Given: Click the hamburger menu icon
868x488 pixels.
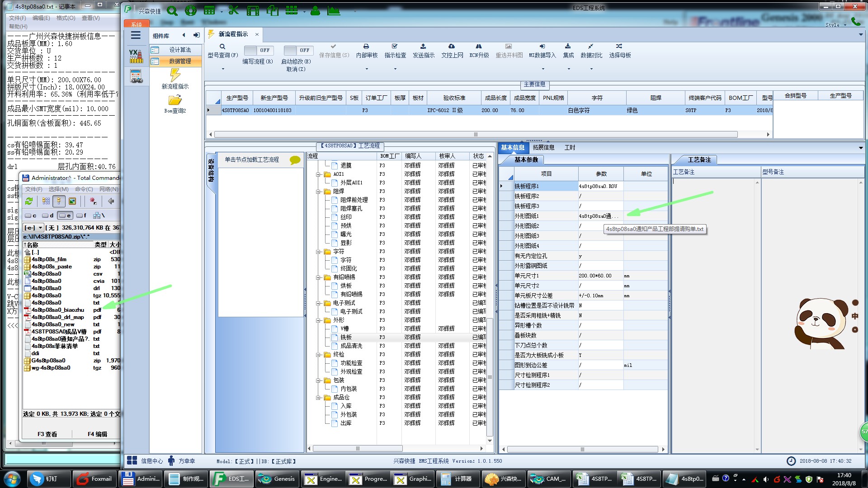Looking at the screenshot, I should [136, 36].
